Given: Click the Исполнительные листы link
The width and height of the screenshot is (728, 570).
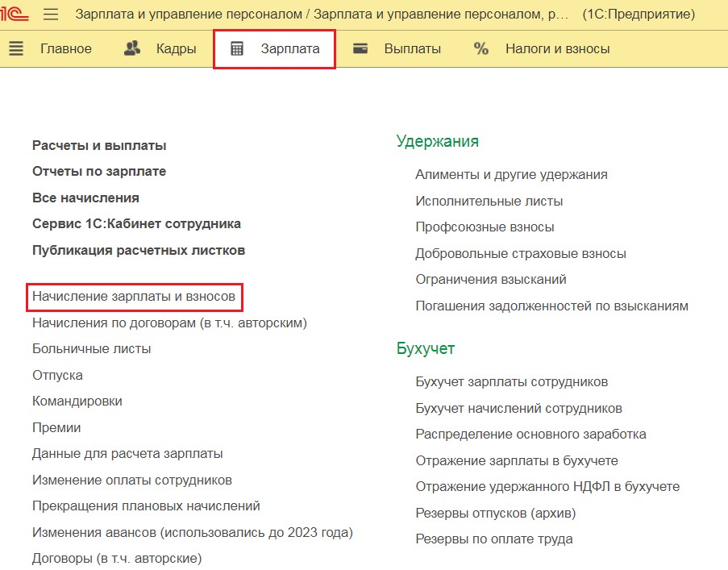Looking at the screenshot, I should tap(489, 201).
